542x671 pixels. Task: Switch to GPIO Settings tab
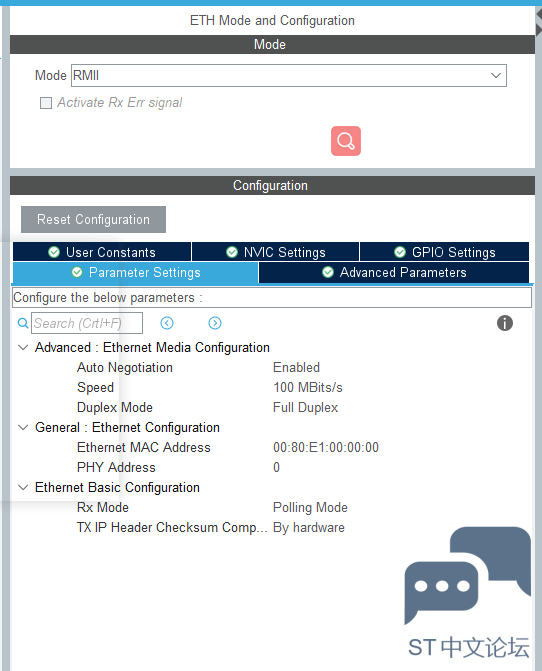tap(444, 252)
